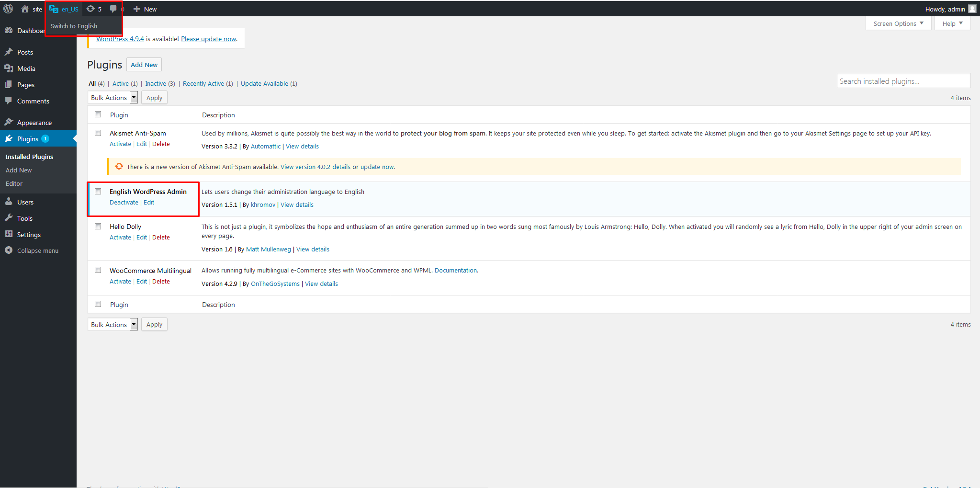Screen dimensions: 980x488
Task: Filter plugins by Recently Active
Action: (x=203, y=83)
